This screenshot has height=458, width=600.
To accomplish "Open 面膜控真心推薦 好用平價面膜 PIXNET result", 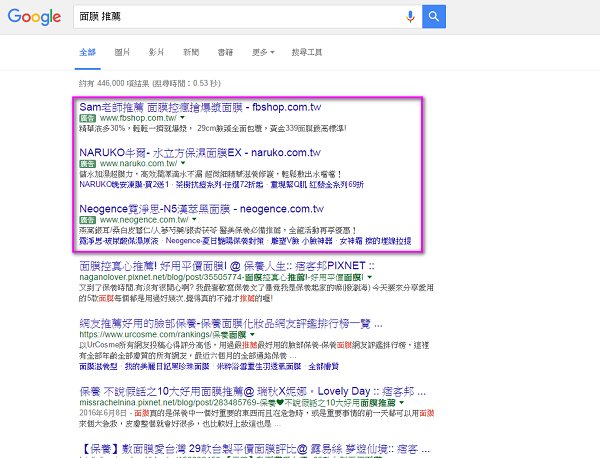I will [x=227, y=266].
